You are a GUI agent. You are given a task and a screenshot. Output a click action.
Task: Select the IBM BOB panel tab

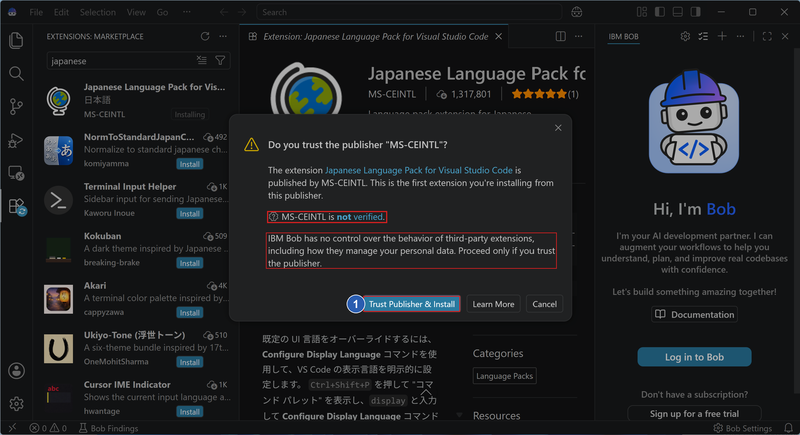click(x=623, y=37)
